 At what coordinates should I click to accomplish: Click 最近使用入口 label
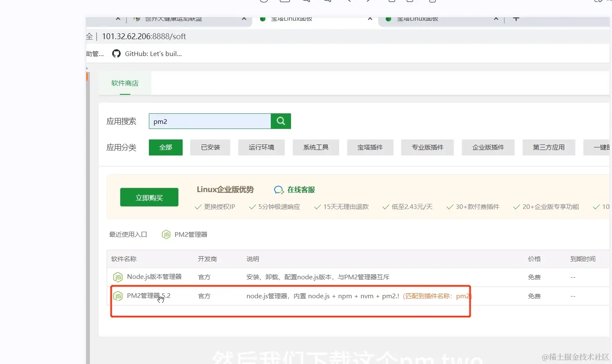click(128, 235)
